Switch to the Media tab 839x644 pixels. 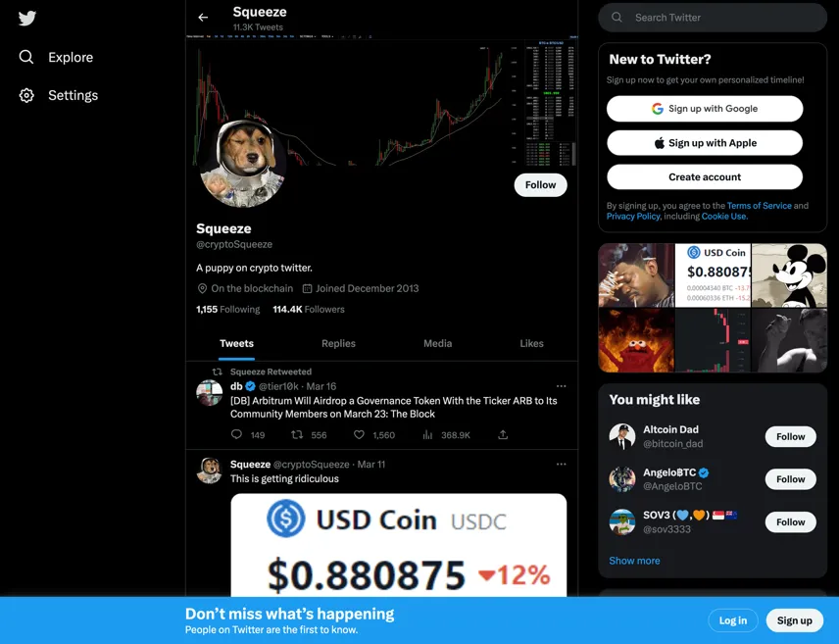438,344
